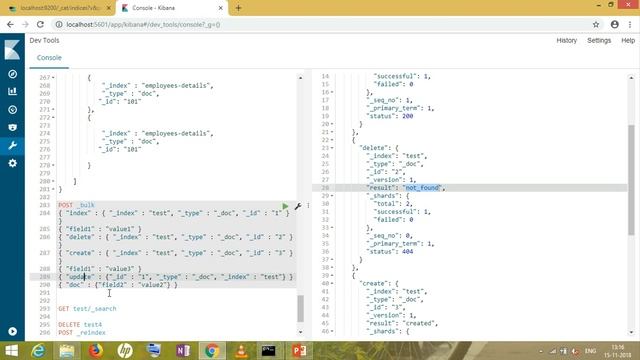This screenshot has height=360, width=640.
Task: Click the response pane's scroll-down arrow
Action: point(631,332)
